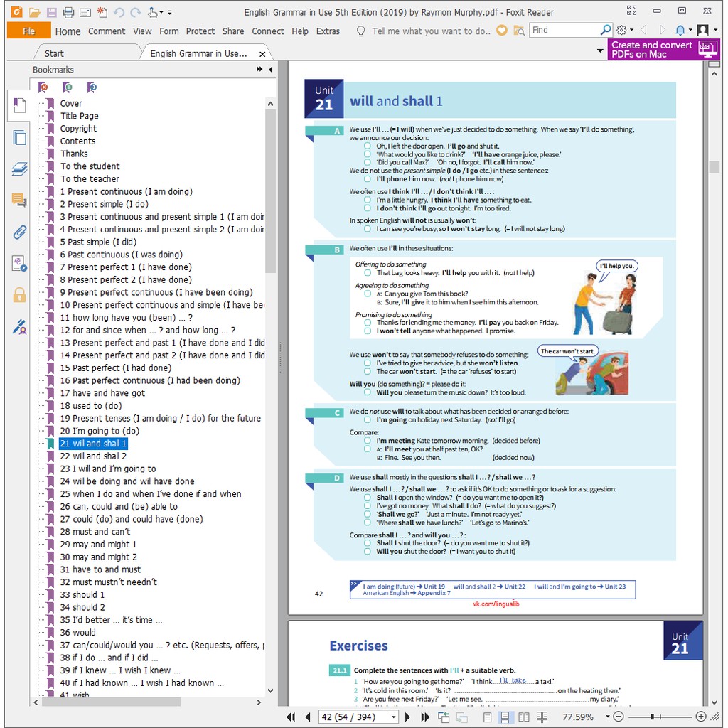Switch to single page view mode
The height and width of the screenshot is (728, 728).
pyautogui.click(x=487, y=717)
